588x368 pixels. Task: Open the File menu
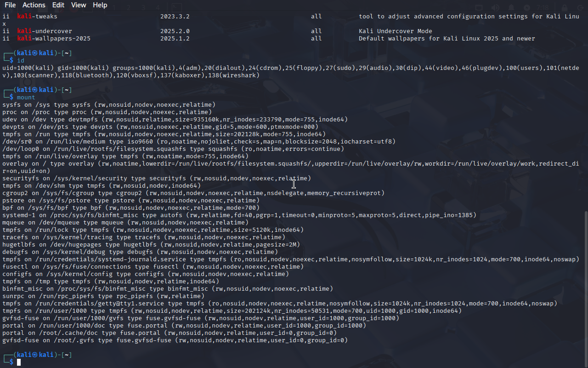coord(10,5)
